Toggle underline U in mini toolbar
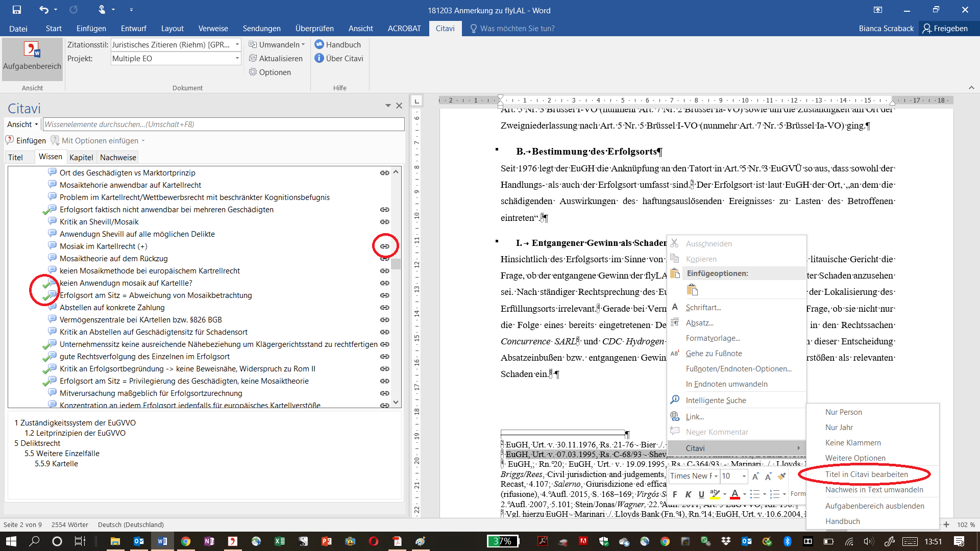This screenshot has width=980, height=551. coord(701,494)
